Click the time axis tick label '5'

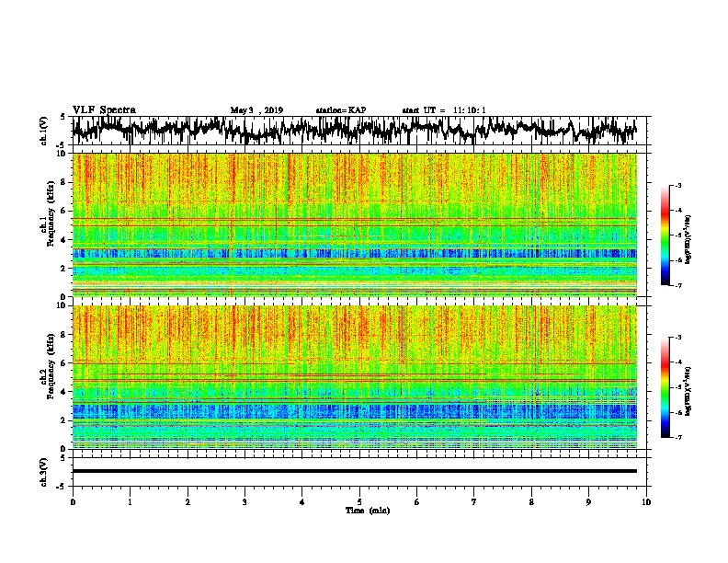pyautogui.click(x=359, y=501)
